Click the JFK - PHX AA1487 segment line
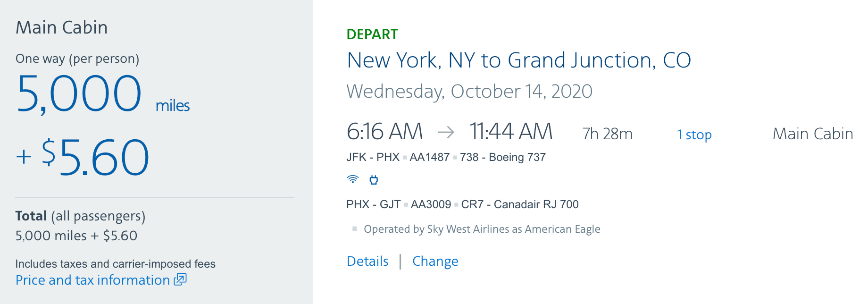The width and height of the screenshot is (868, 304). point(446,157)
